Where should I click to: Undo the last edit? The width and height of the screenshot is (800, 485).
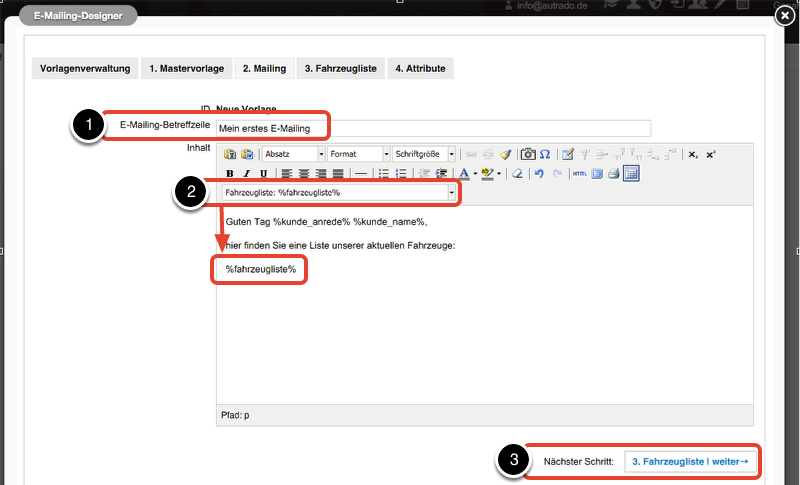(539, 173)
